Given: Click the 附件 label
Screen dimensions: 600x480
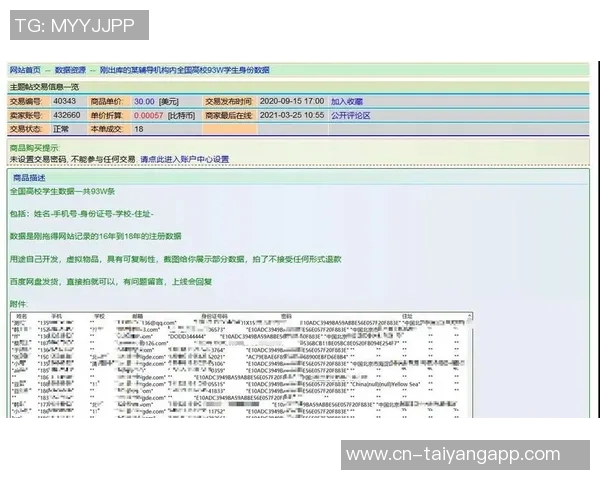Looking at the screenshot, I should point(18,304).
